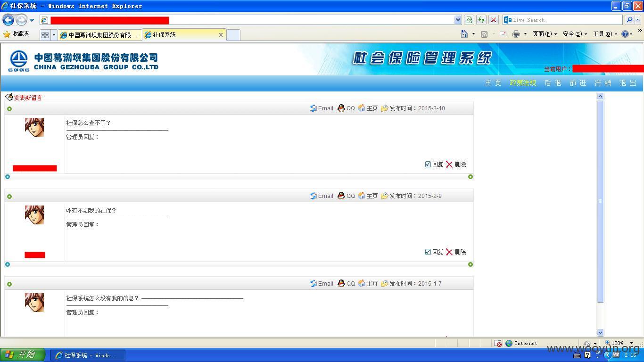Delete the message 咋查不到我的社保

(x=456, y=252)
